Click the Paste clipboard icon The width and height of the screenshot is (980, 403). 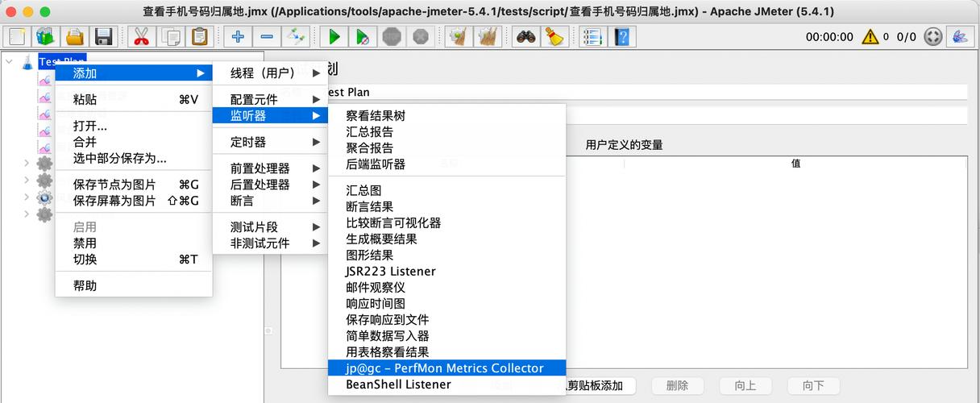(x=199, y=36)
